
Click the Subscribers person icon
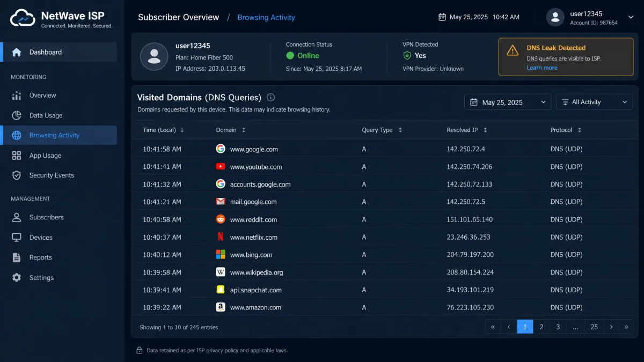point(17,217)
